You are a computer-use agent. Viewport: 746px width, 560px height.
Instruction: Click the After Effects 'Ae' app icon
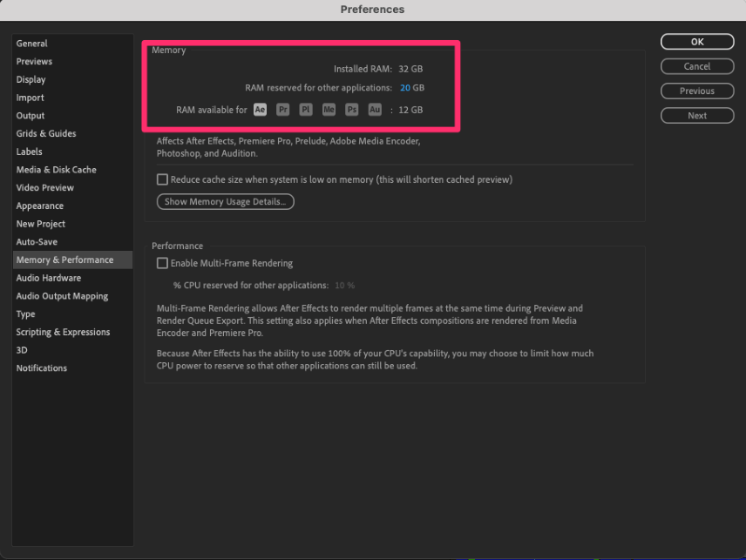260,110
